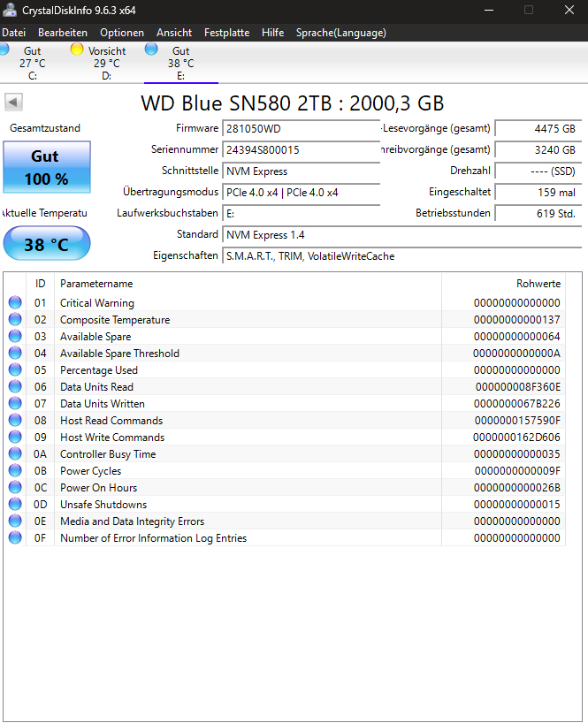Viewport: 588px width, 723px height.
Task: Click the serial number field 24394S800015
Action: tap(302, 150)
